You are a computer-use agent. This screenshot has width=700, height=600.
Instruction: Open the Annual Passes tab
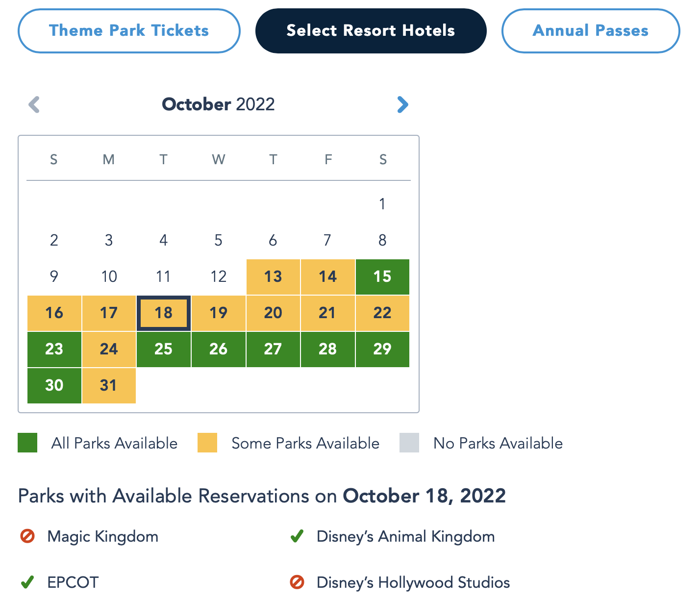click(590, 31)
